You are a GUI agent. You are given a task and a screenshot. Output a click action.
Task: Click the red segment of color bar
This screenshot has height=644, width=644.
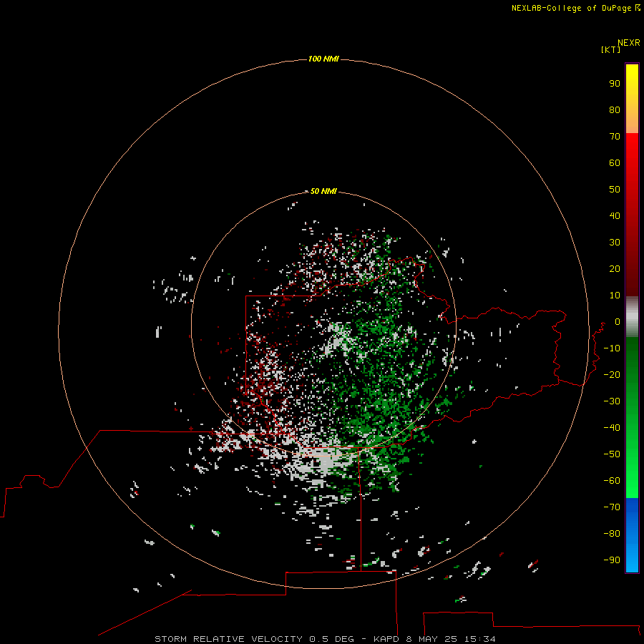click(632, 215)
